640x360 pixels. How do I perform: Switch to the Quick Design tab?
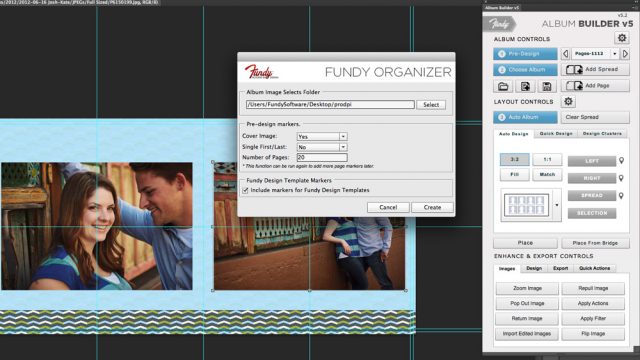(x=556, y=133)
